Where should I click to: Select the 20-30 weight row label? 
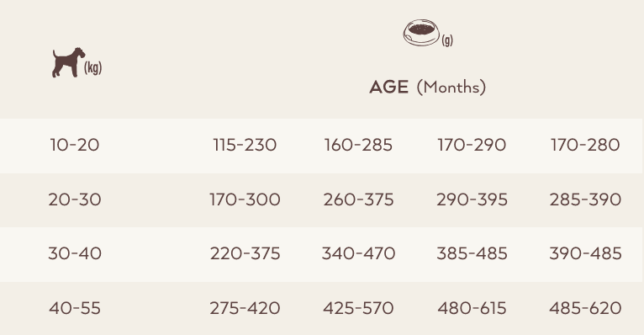(74, 199)
